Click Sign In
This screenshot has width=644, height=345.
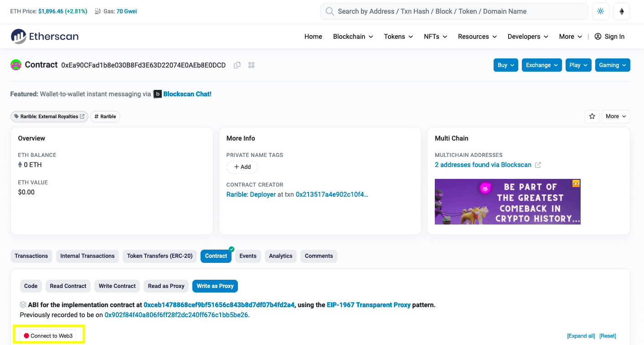click(x=609, y=37)
